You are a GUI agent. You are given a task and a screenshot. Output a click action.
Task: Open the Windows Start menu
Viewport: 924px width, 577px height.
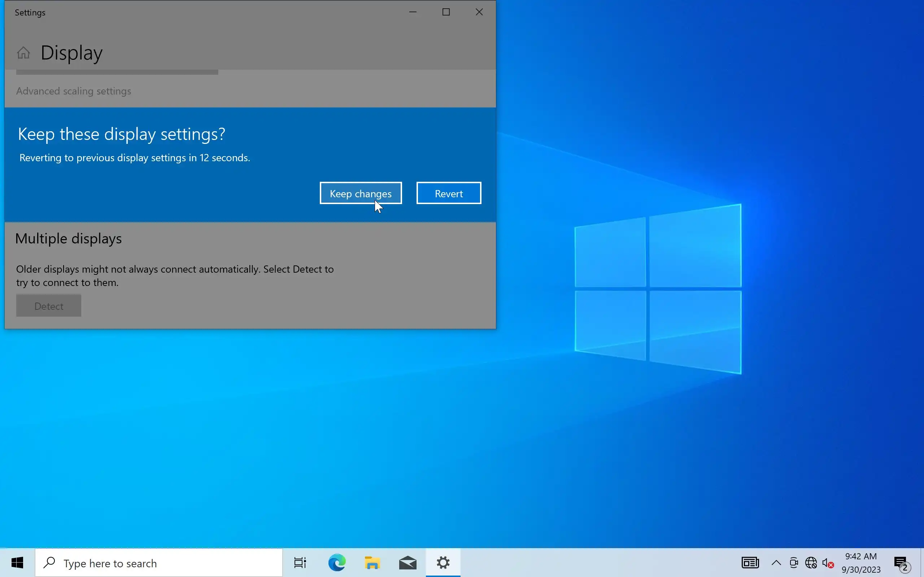click(x=17, y=563)
